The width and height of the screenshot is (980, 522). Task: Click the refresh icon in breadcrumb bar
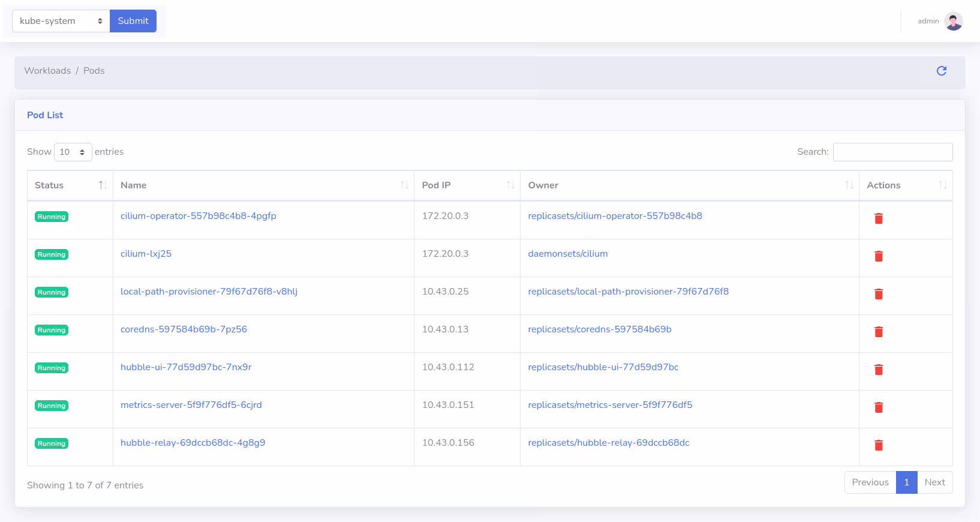(x=941, y=71)
